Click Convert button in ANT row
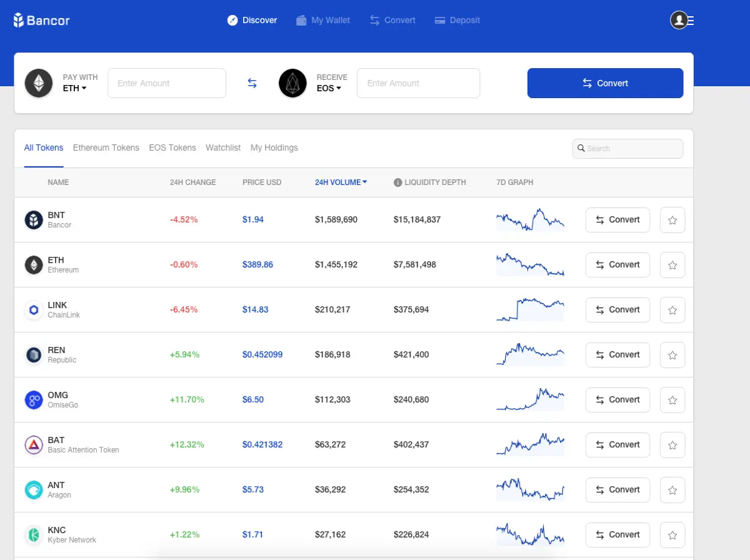This screenshot has width=750, height=560. (617, 490)
